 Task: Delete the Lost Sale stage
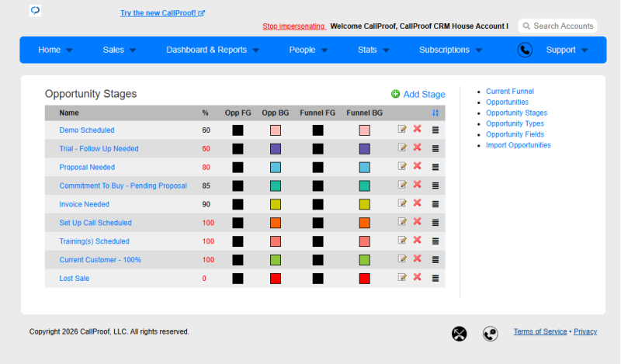click(x=417, y=277)
